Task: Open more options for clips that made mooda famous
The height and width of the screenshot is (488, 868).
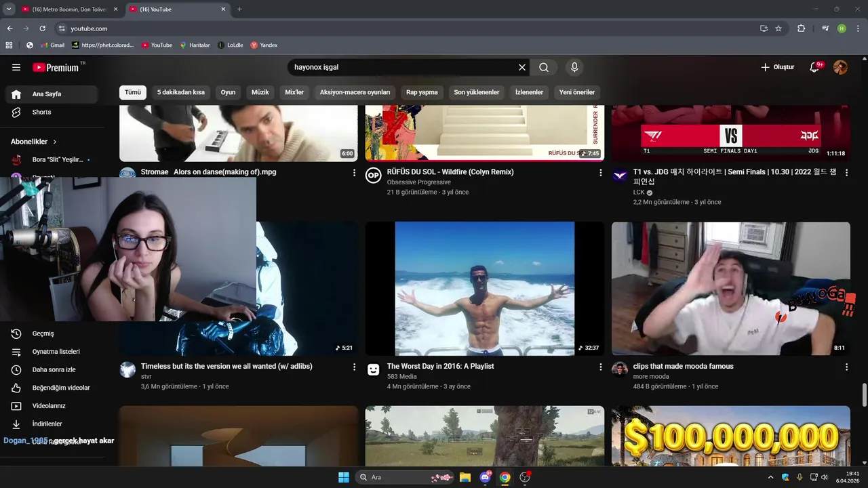Action: 846,367
